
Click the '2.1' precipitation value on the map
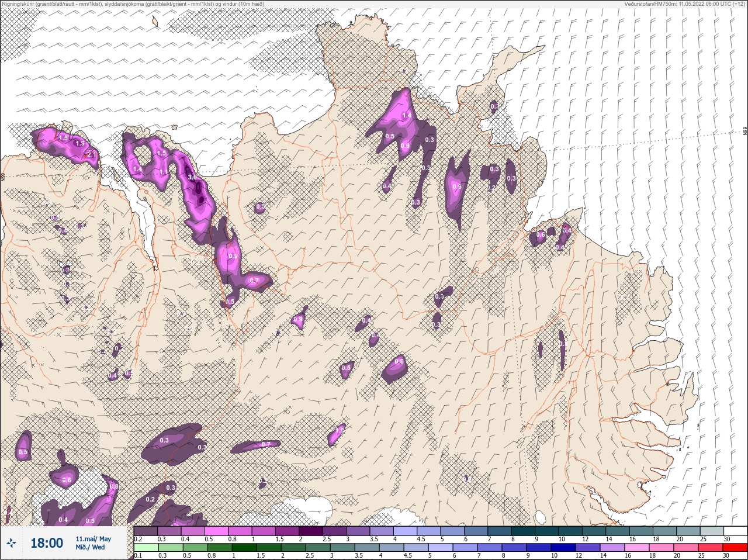click(92, 155)
